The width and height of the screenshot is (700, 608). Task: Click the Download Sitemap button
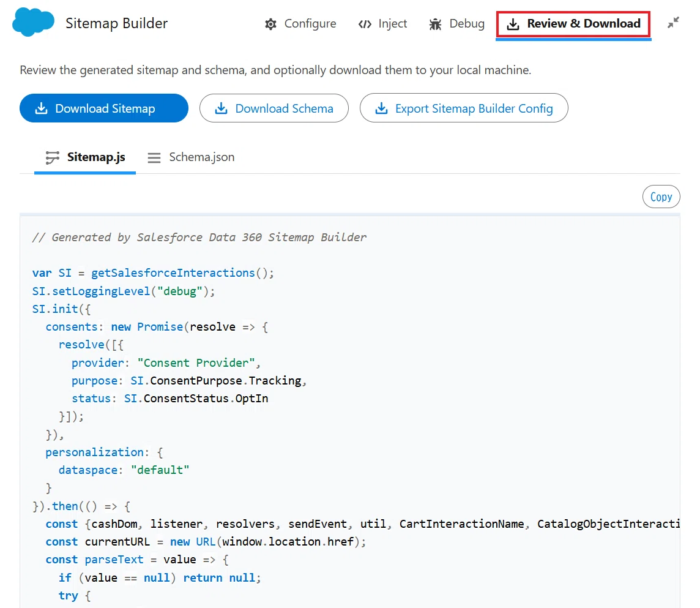pos(104,108)
